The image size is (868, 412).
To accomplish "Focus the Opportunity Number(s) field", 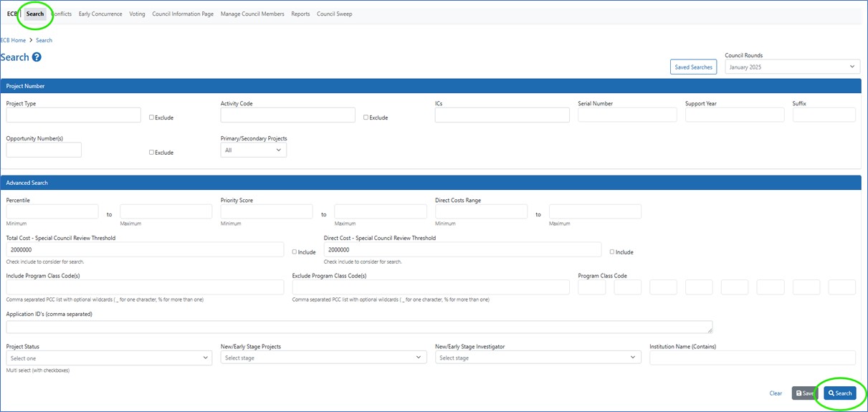I will pos(44,150).
